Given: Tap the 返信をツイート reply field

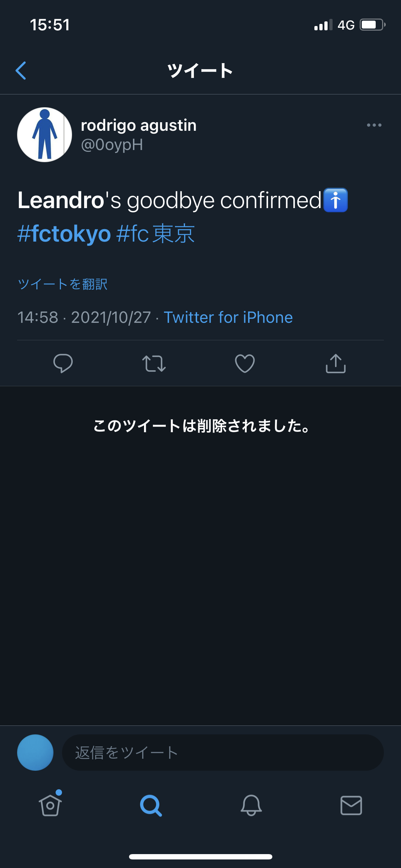Looking at the screenshot, I should [x=223, y=753].
